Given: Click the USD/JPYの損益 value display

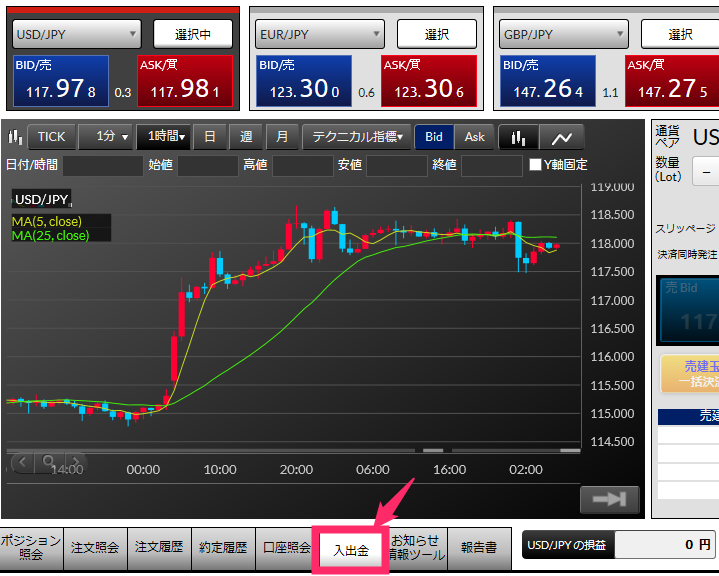Looking at the screenshot, I should [x=664, y=545].
